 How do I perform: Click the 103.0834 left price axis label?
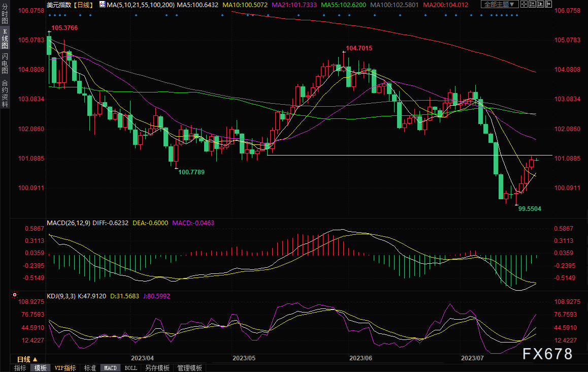click(31, 99)
